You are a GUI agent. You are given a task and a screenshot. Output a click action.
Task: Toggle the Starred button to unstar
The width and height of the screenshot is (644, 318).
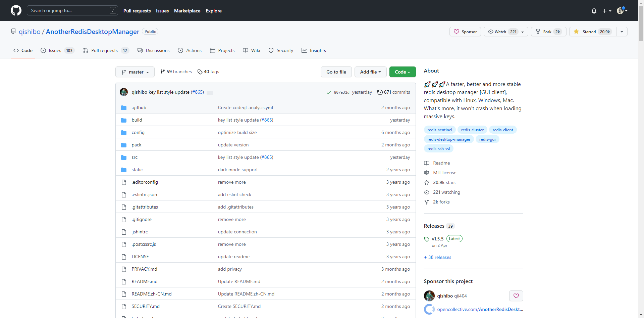tap(593, 32)
